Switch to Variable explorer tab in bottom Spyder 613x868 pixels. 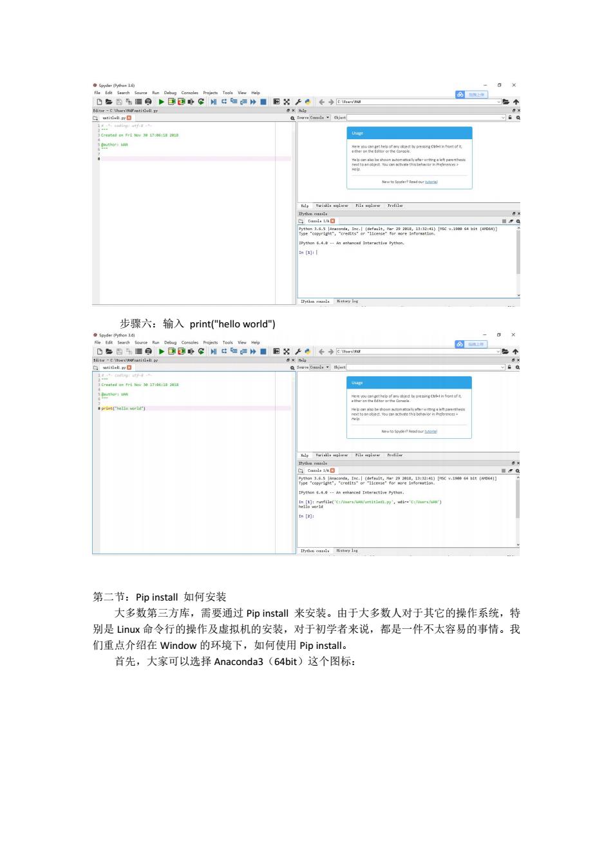pyautogui.click(x=332, y=455)
